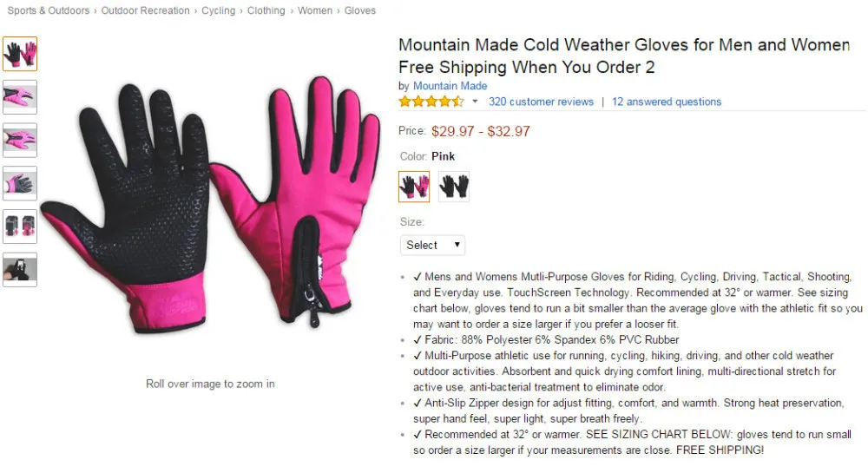Viewport: 868px width, 473px height.
Task: Go to Sports & Outdoors breadcrumb
Action: [48, 10]
